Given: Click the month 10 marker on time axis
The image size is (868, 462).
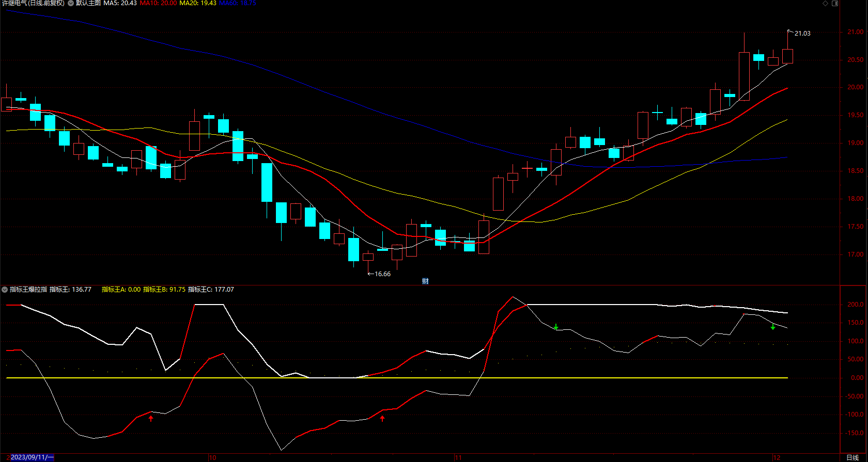Looking at the screenshot, I should tap(212, 458).
